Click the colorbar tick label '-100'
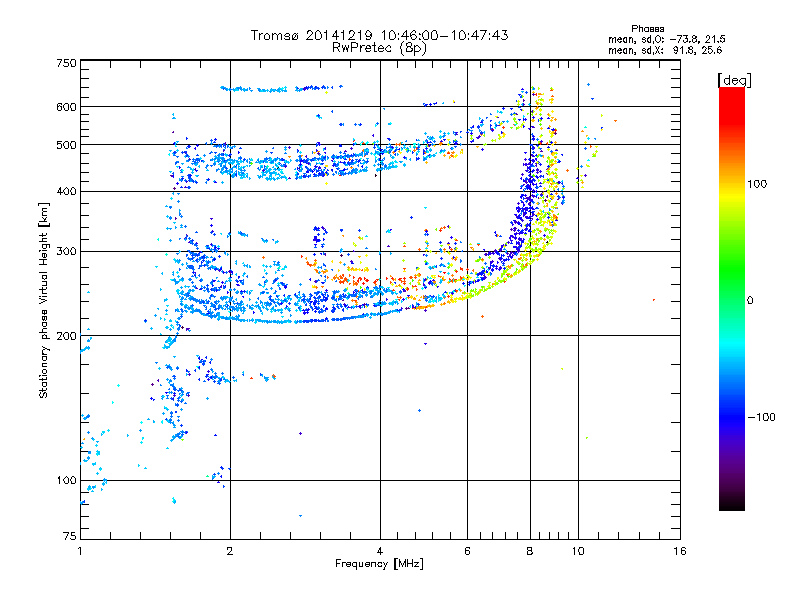The width and height of the screenshot is (800, 600). click(761, 417)
